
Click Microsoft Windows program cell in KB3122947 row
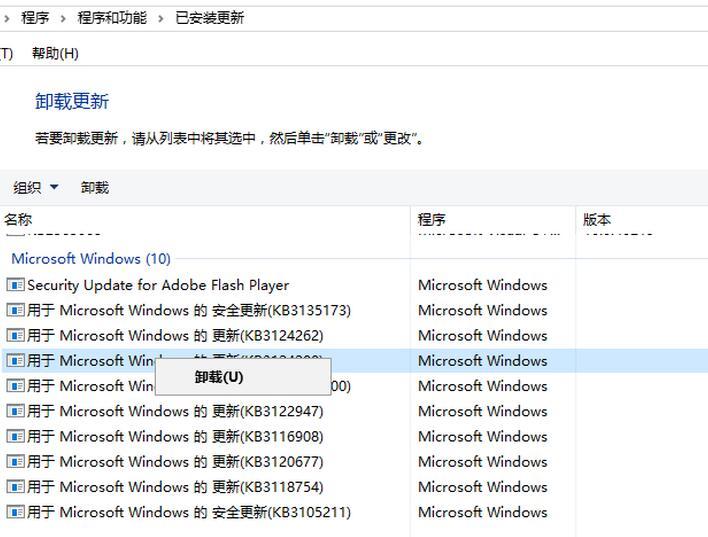[483, 411]
